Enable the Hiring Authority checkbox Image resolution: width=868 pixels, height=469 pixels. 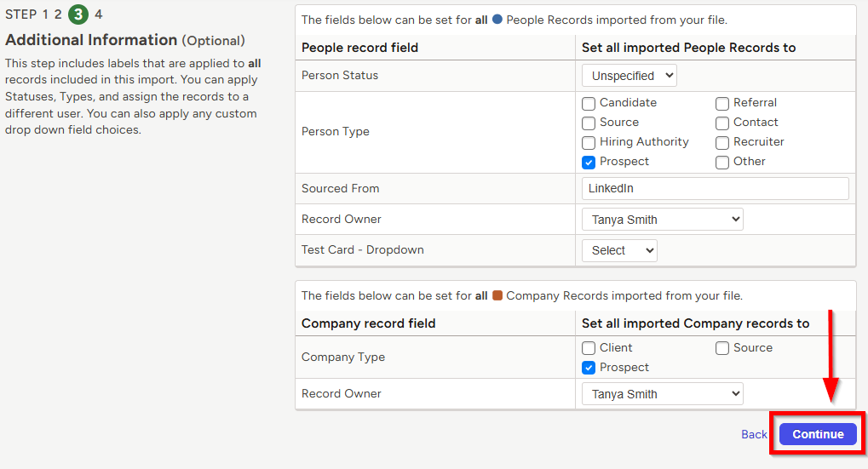(x=589, y=143)
